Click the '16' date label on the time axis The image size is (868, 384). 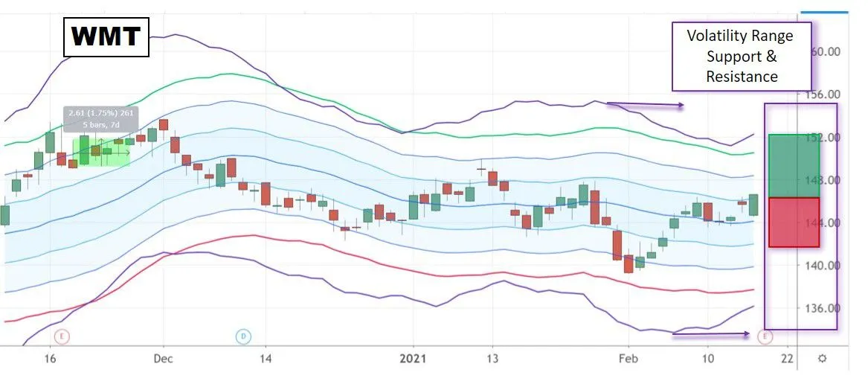(x=50, y=359)
